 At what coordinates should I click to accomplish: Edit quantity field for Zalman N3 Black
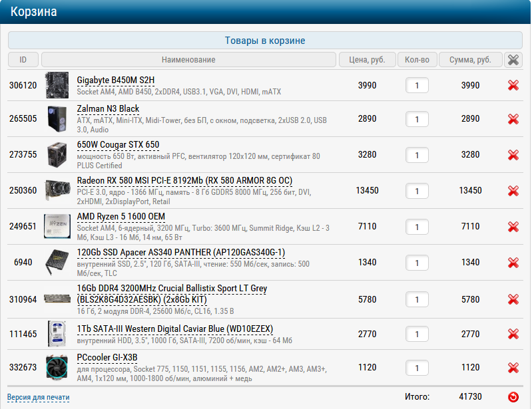coord(417,119)
